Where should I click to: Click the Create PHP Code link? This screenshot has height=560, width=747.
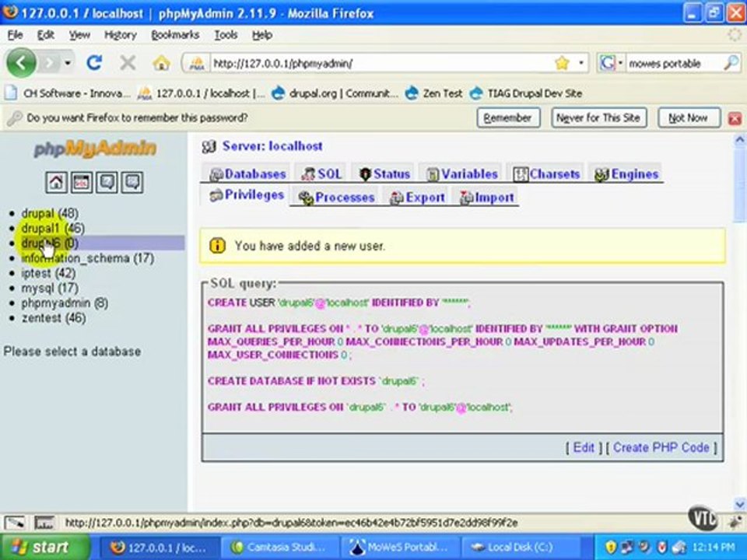[x=661, y=447]
